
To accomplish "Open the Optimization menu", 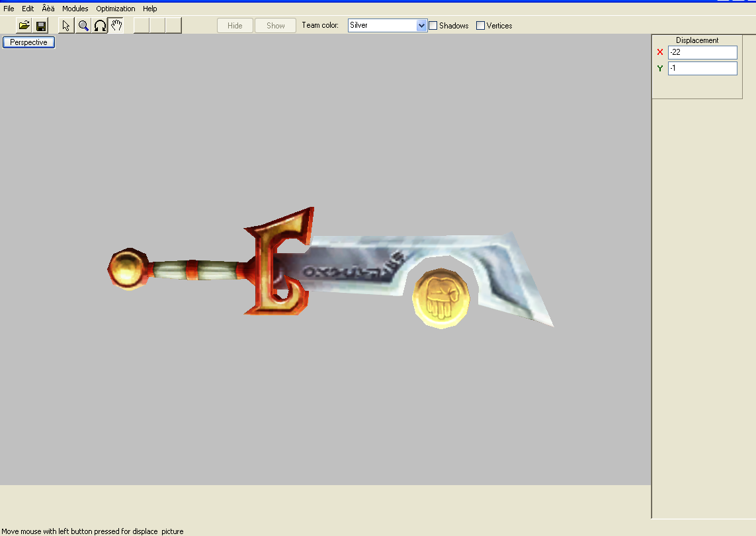I will click(116, 9).
